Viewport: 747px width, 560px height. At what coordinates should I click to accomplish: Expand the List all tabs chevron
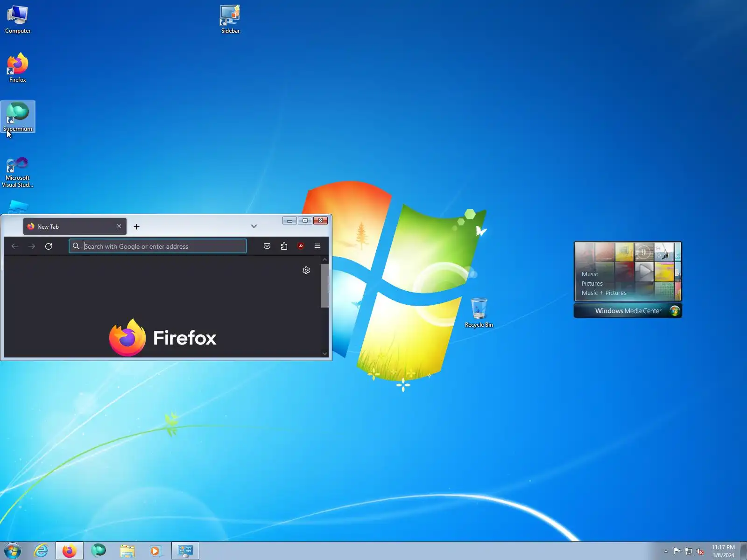(254, 226)
